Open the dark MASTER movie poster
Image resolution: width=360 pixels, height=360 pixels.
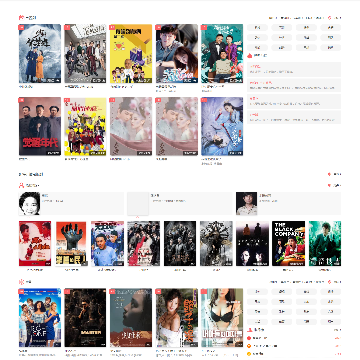tap(85, 318)
